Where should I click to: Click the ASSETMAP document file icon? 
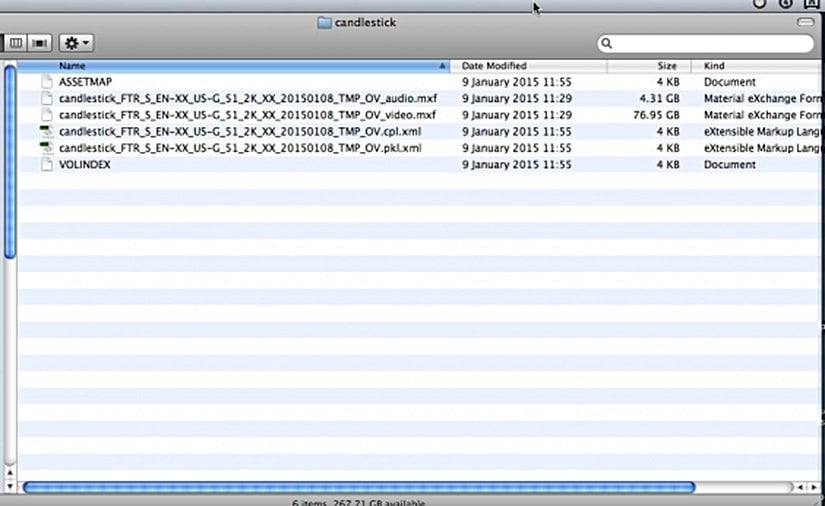[45, 82]
